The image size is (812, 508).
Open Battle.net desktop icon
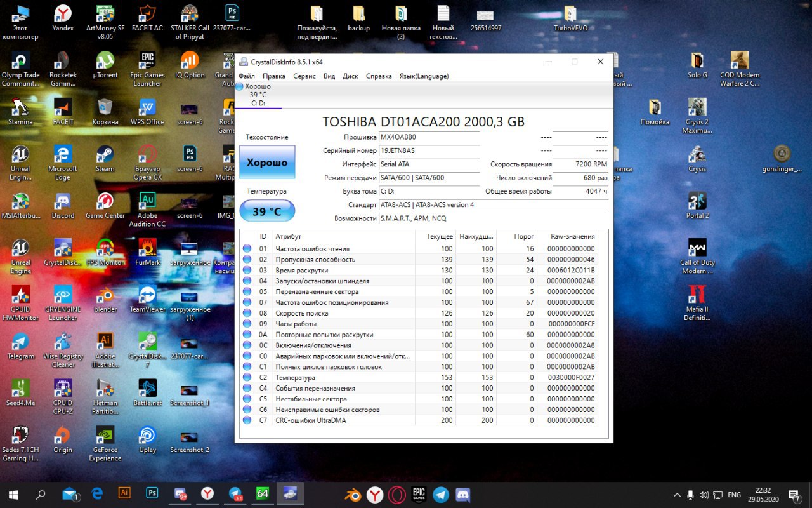tap(147, 393)
